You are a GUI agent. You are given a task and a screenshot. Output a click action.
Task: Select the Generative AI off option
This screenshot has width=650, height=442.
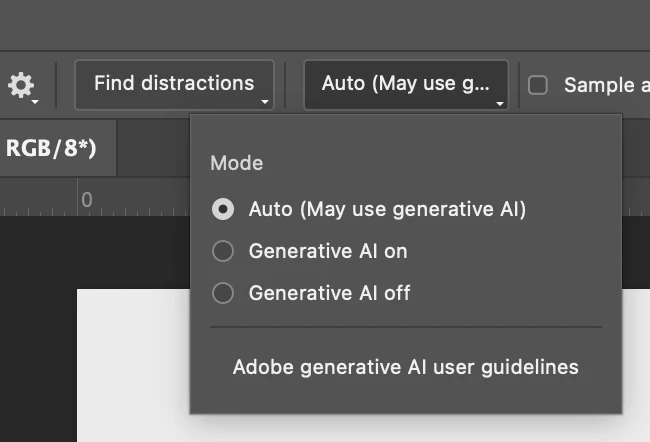[223, 293]
